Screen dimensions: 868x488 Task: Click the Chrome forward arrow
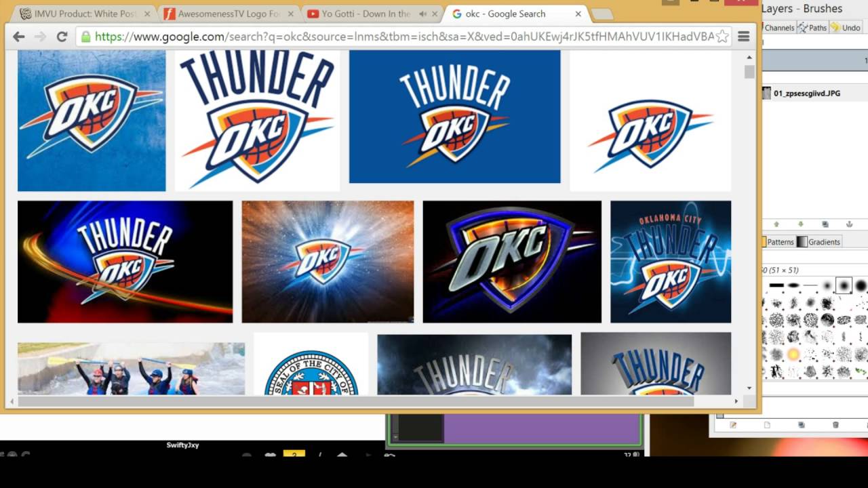pyautogui.click(x=40, y=37)
